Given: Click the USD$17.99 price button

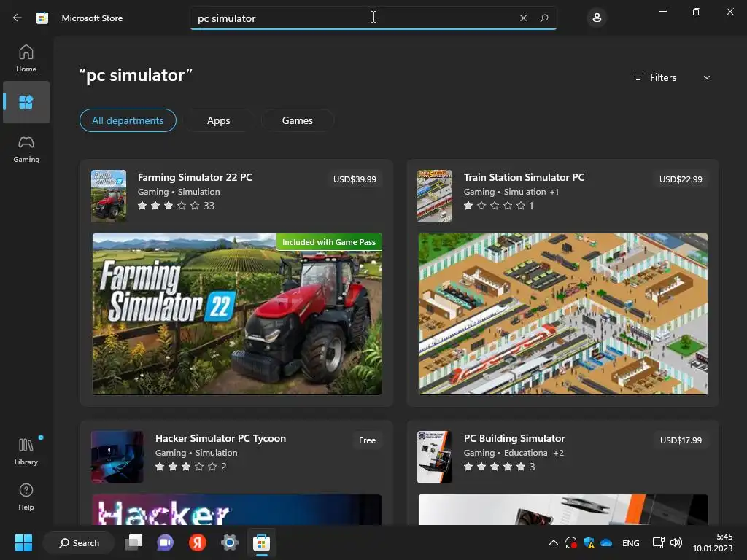Looking at the screenshot, I should (681, 440).
